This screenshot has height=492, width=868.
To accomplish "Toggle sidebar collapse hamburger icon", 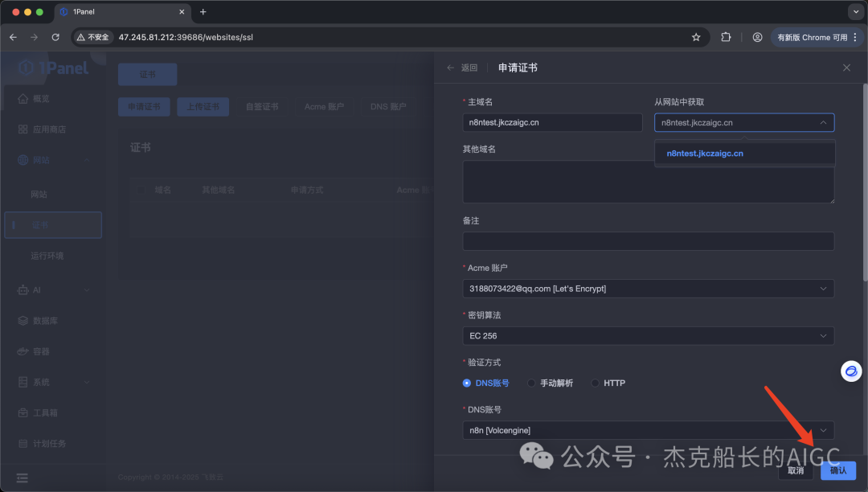I will 23,478.
